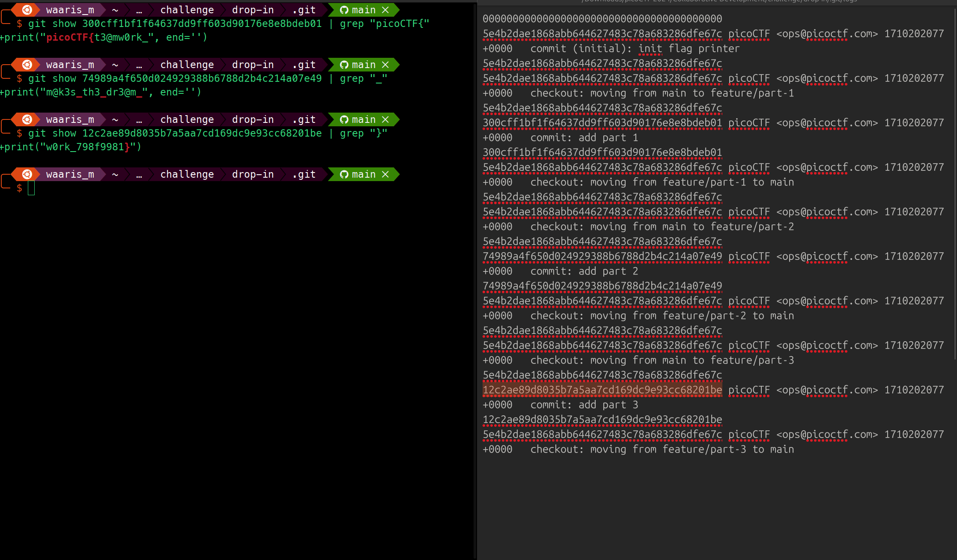This screenshot has width=957, height=560.
Task: Click the Ubuntu logo icon in the last prompt
Action: 27,174
